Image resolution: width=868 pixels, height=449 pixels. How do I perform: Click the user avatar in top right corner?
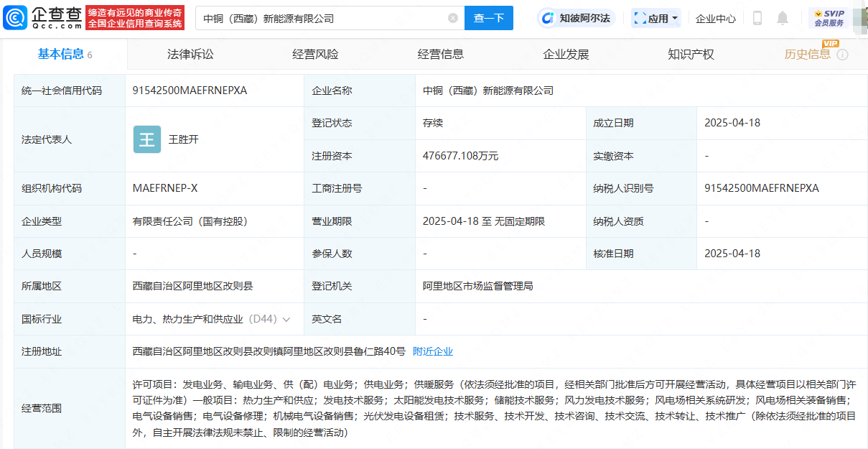(x=860, y=18)
